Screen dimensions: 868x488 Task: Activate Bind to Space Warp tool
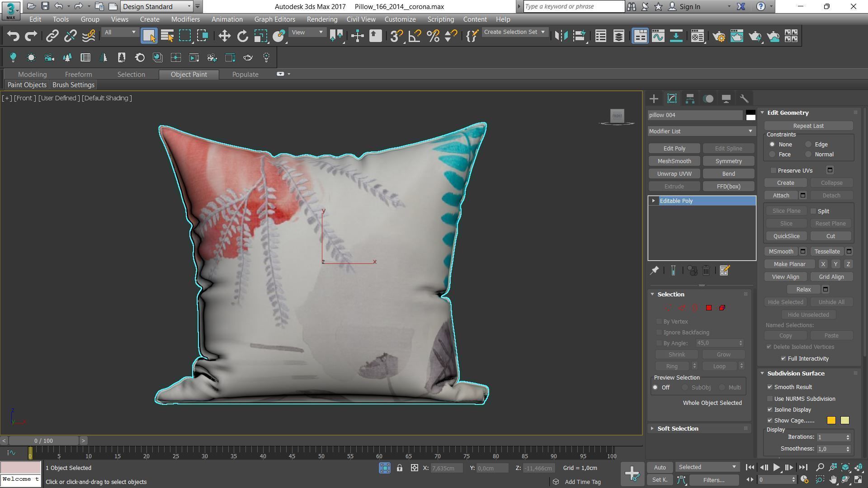click(x=89, y=36)
